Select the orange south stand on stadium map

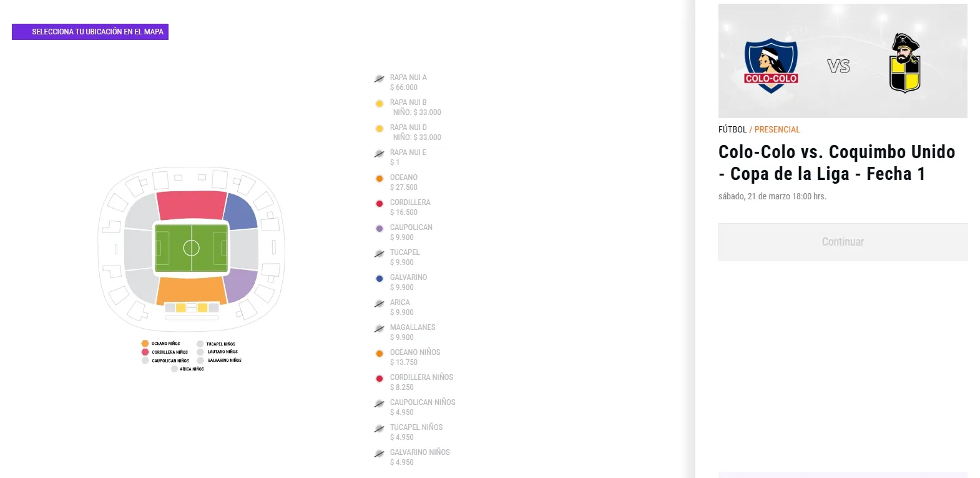click(191, 290)
